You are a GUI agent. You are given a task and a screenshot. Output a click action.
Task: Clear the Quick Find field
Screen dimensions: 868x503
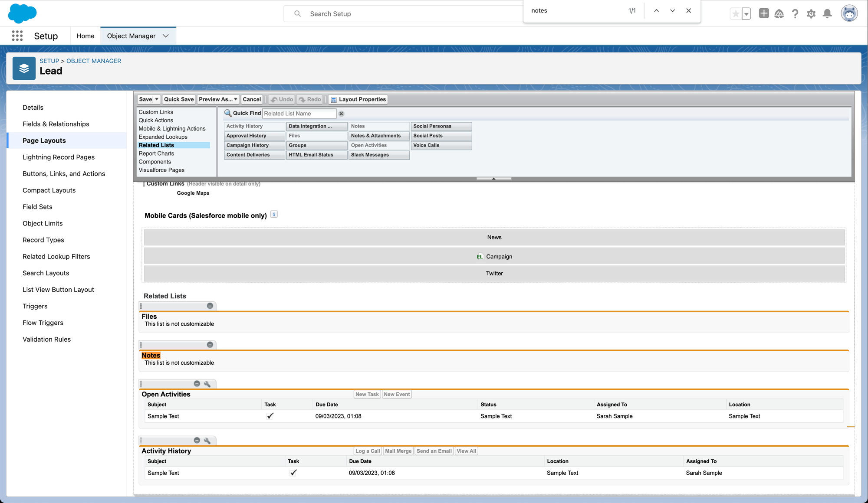coord(342,114)
